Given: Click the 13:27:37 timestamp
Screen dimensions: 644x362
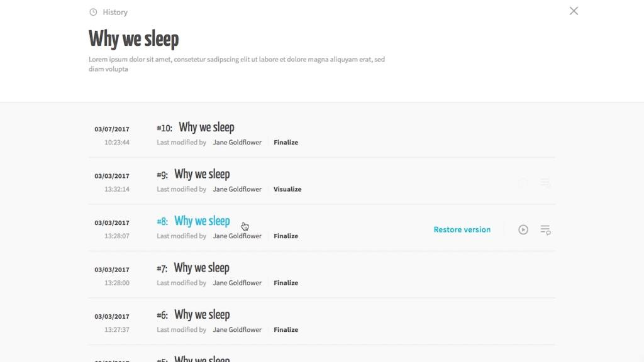Looking at the screenshot, I should tap(117, 330).
